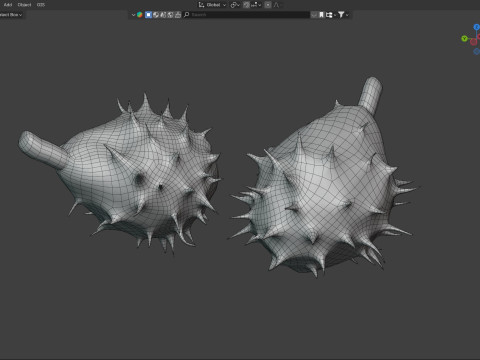This screenshot has height=360, width=480.
Task: Toggle the fifth type filter icon before search
Action: coord(178,15)
